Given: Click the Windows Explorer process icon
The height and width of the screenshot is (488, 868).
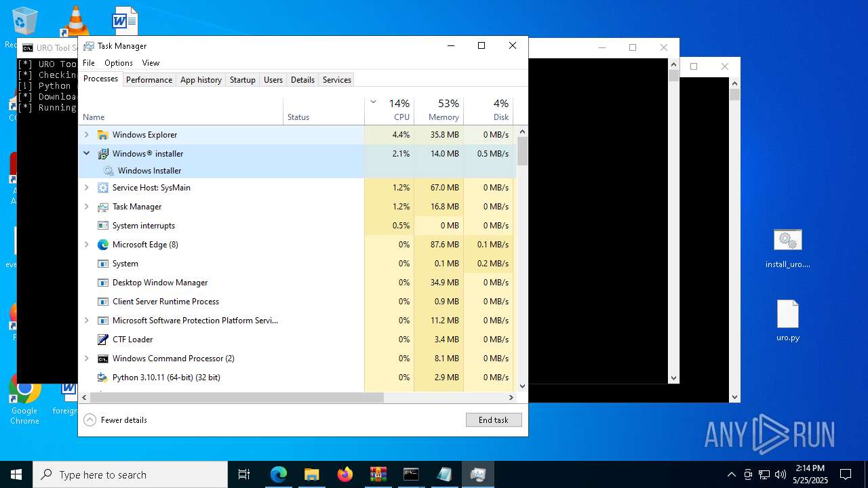Looking at the screenshot, I should tap(103, 135).
